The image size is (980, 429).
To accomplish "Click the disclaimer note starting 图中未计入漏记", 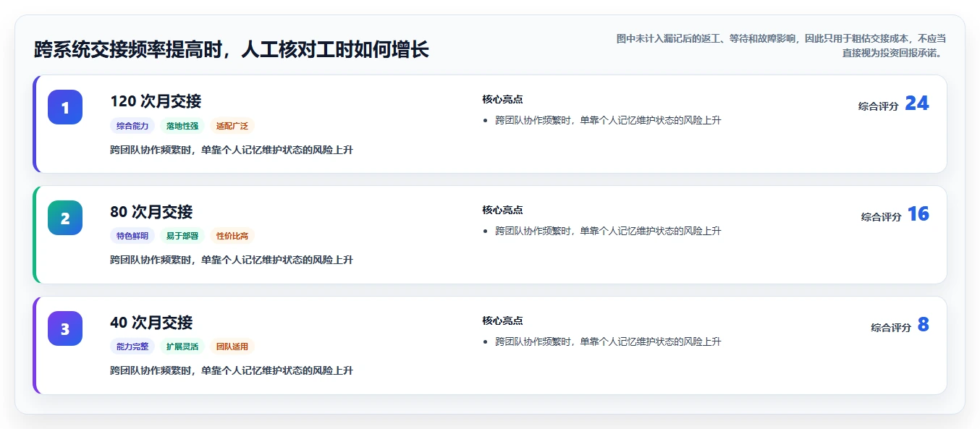I will point(781,46).
